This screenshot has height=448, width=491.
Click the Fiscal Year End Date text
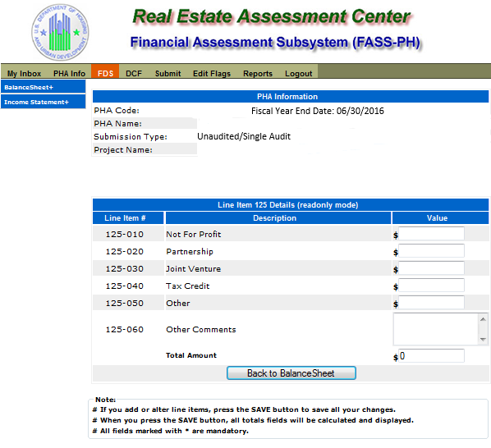(318, 111)
